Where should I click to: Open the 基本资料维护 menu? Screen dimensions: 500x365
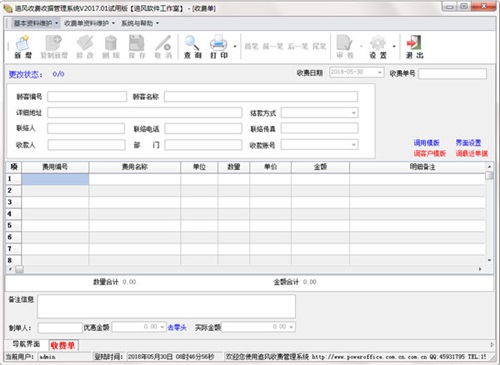(36, 23)
